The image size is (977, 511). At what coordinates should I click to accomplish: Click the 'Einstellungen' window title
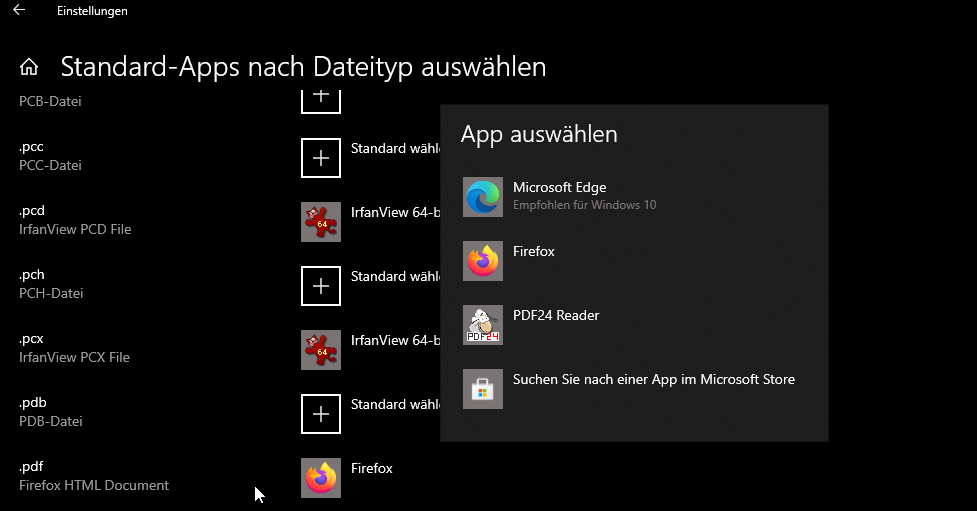92,11
